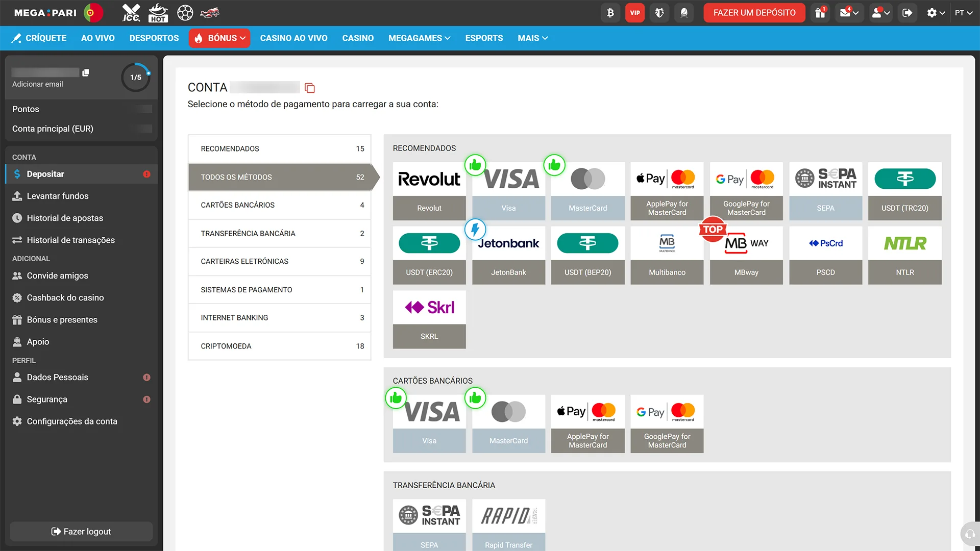
Task: Open the ICC cricket icon in header
Action: coord(131,13)
